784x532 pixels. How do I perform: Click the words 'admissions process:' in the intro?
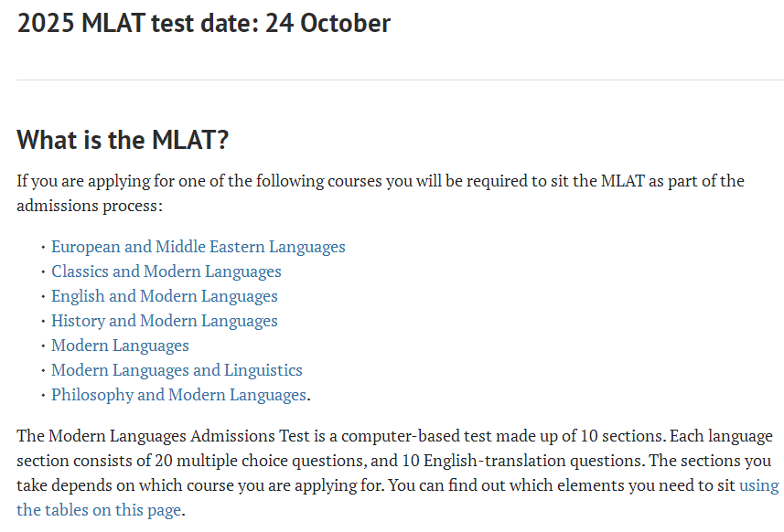[x=90, y=206]
